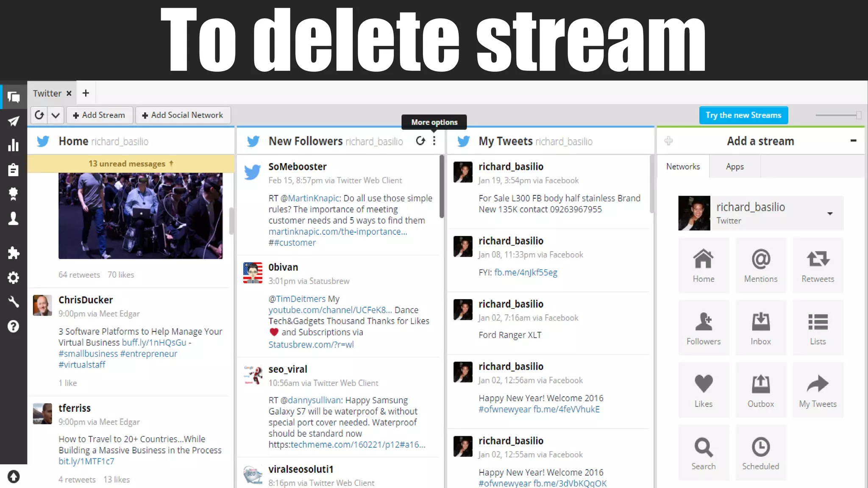
Task: Open the Contacts person icon in sidebar
Action: point(14,218)
